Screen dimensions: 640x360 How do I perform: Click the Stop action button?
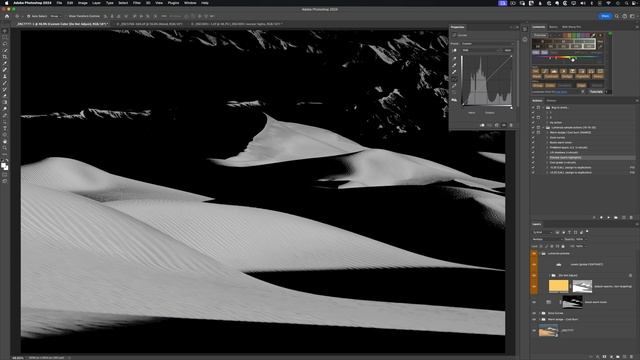tap(594, 218)
